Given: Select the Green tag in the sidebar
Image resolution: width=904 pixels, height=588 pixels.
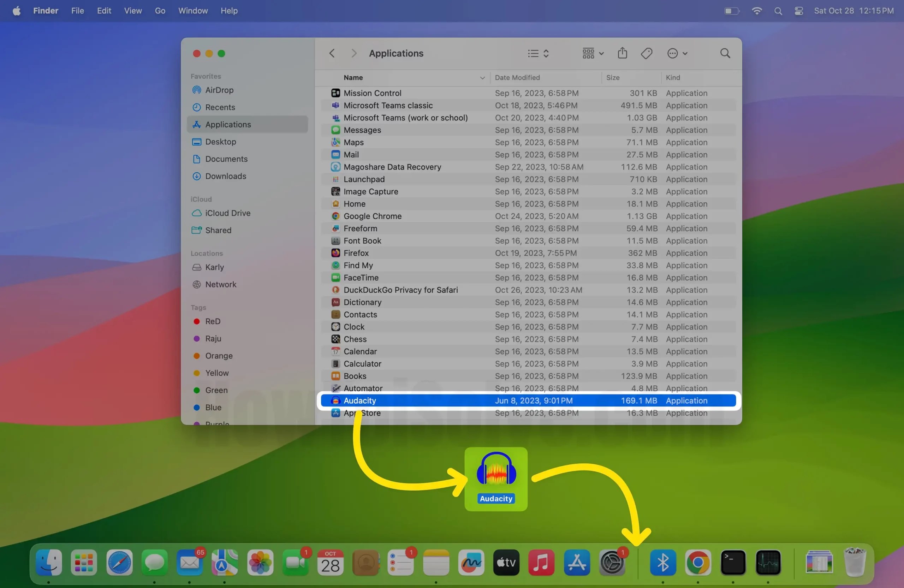Looking at the screenshot, I should pyautogui.click(x=216, y=390).
